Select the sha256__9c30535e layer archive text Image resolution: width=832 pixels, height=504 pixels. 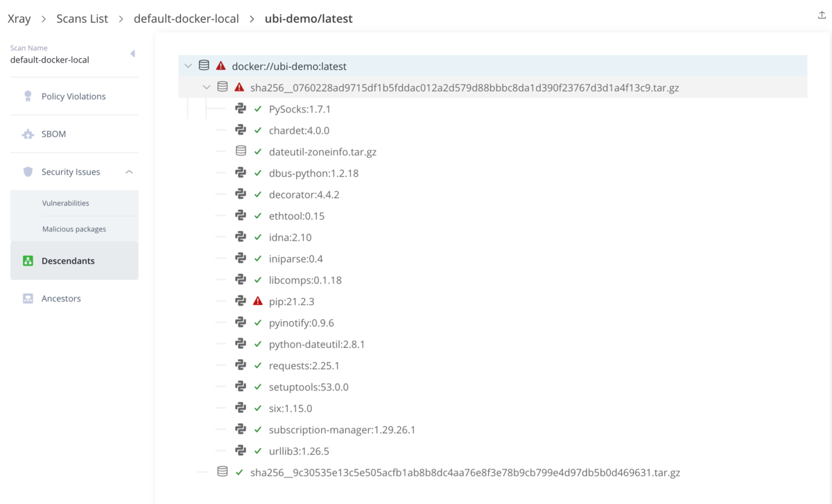pos(465,473)
